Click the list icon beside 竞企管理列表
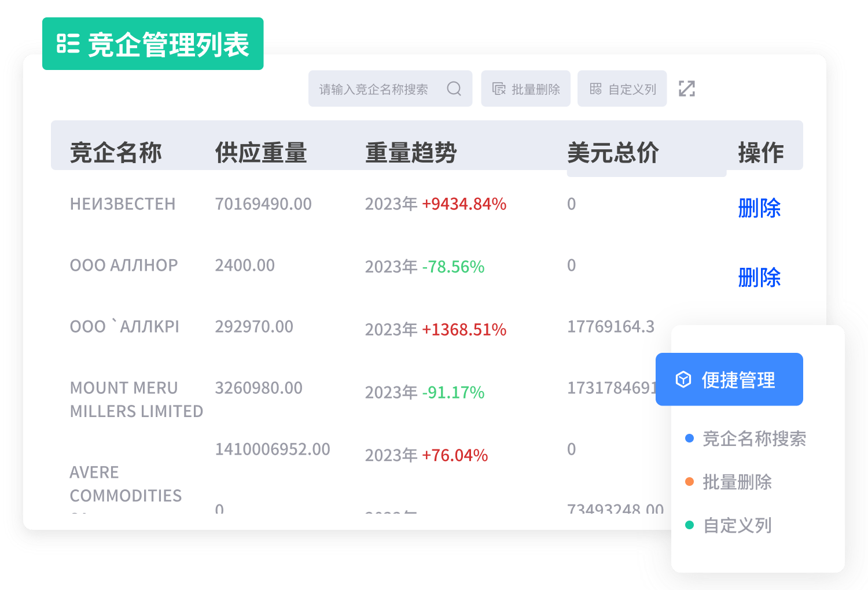 pos(68,44)
